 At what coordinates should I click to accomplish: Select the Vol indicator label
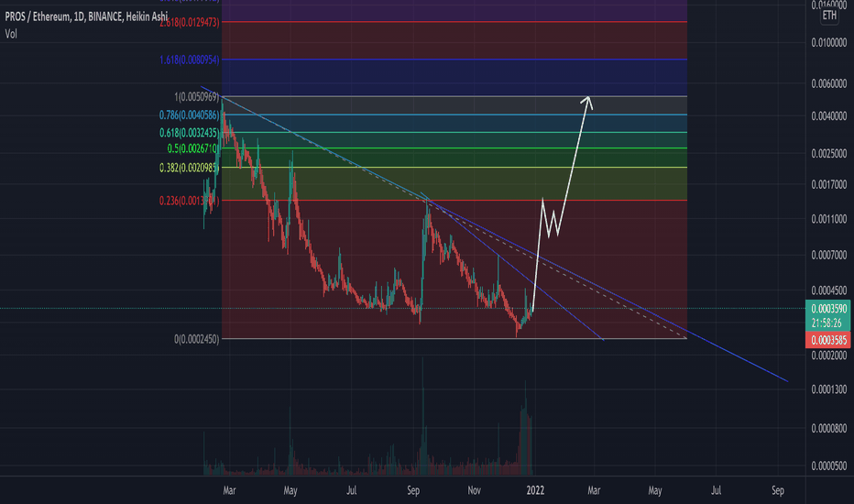point(11,34)
